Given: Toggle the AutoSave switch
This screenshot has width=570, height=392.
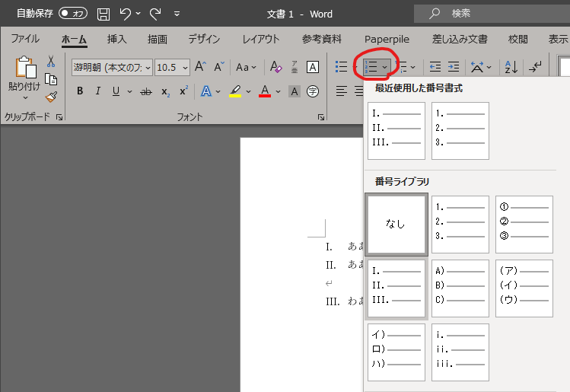Looking at the screenshot, I should 73,14.
